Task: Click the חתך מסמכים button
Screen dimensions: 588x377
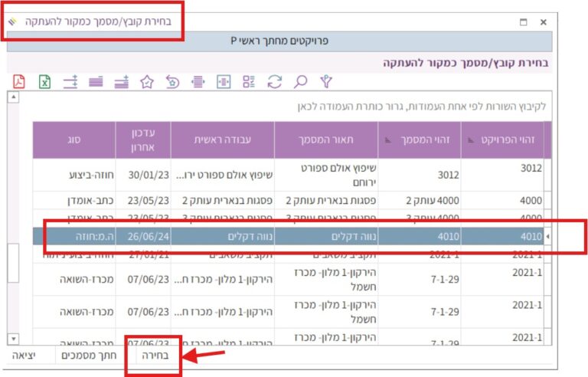Action: point(94,356)
